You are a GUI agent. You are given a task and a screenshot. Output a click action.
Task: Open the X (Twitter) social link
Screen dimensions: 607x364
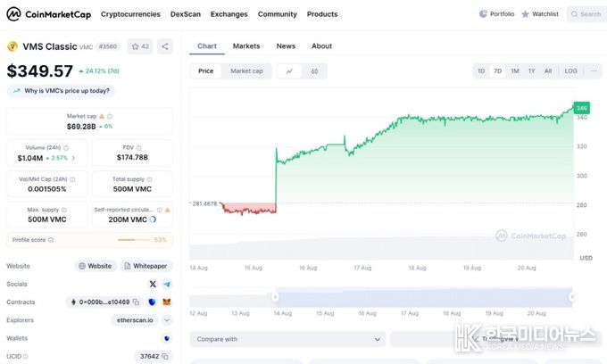click(x=153, y=284)
